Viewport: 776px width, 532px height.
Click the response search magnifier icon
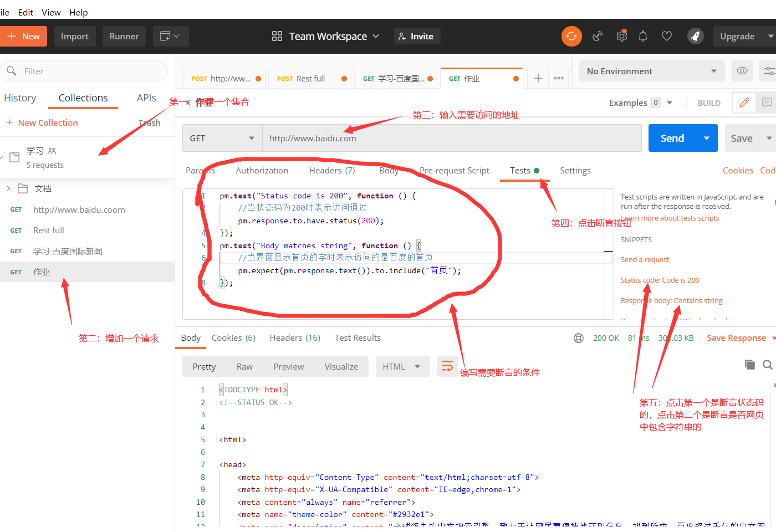point(768,364)
